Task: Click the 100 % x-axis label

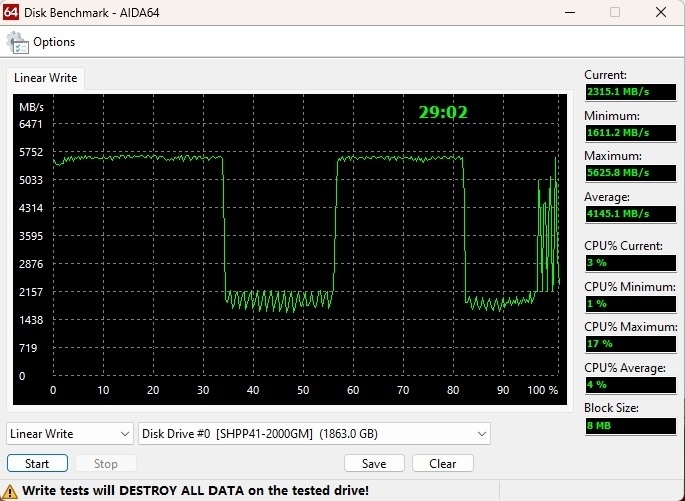Action: 543,390
